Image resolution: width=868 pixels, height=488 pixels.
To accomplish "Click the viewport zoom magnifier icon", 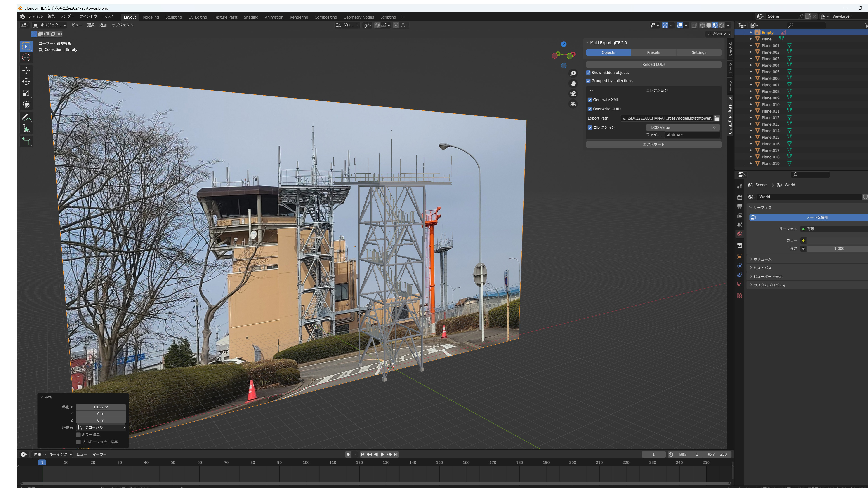I will (x=573, y=73).
